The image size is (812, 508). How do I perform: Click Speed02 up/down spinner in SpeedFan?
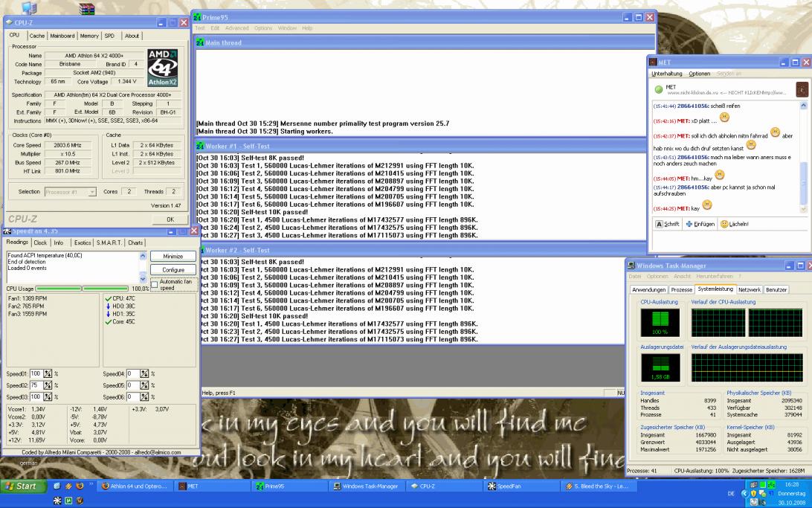[48, 385]
